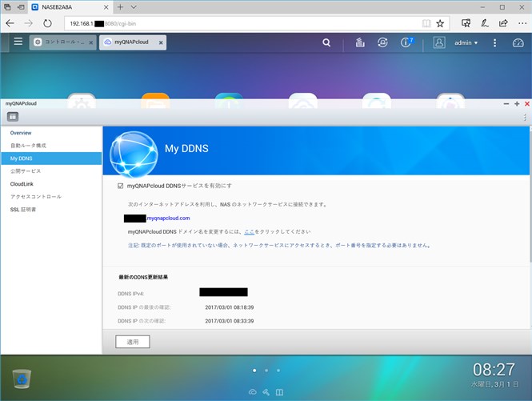Go to first desktop page dot
The width and height of the screenshot is (532, 401).
pyautogui.click(x=254, y=371)
